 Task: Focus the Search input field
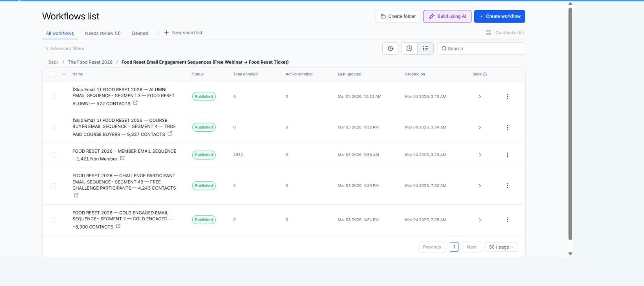481,48
